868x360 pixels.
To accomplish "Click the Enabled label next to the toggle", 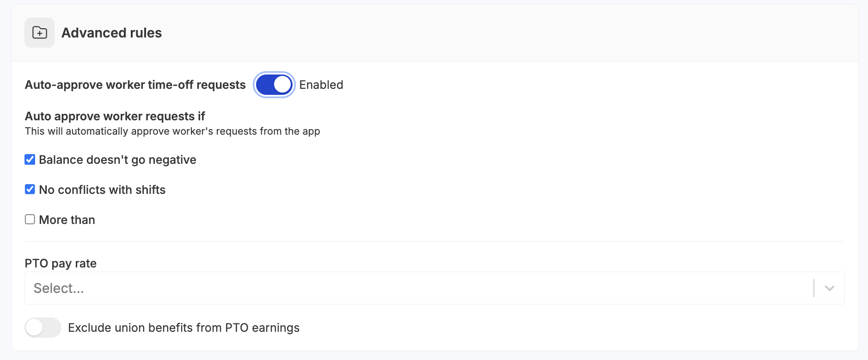I will pyautogui.click(x=321, y=85).
